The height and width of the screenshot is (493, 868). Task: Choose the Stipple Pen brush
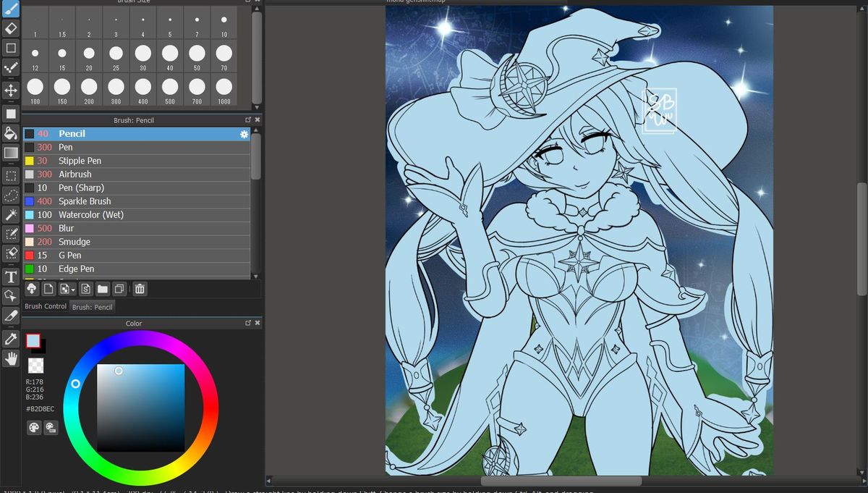(137, 161)
